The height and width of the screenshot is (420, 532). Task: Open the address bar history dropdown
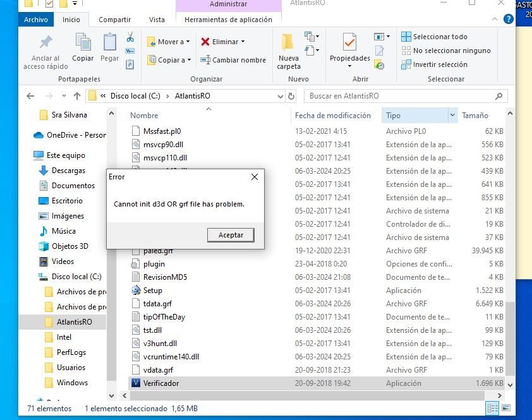(x=281, y=97)
